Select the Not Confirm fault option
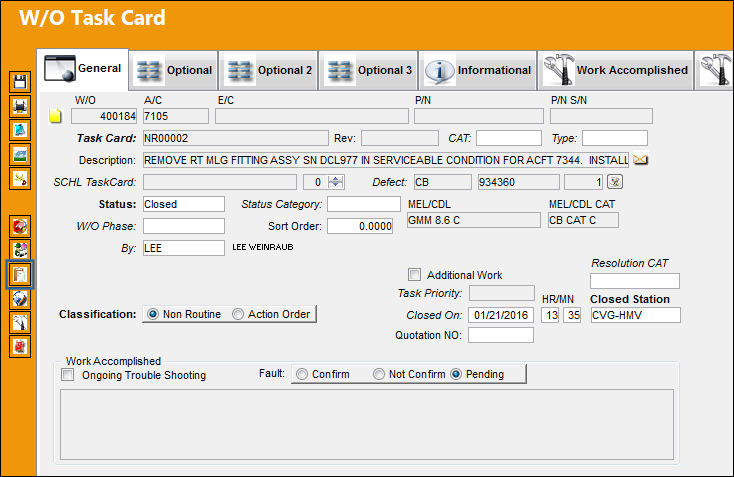Image resolution: width=734 pixels, height=477 pixels. [x=379, y=374]
